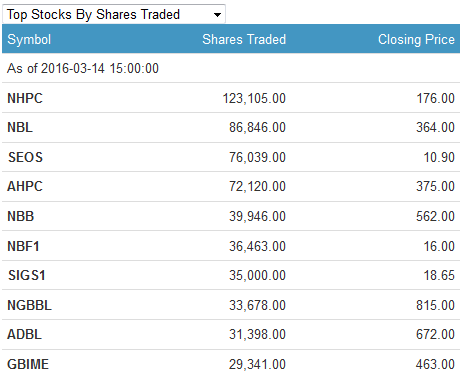Click NHPC shares traded value 123,105.00
The width and height of the screenshot is (462, 374).
[254, 98]
